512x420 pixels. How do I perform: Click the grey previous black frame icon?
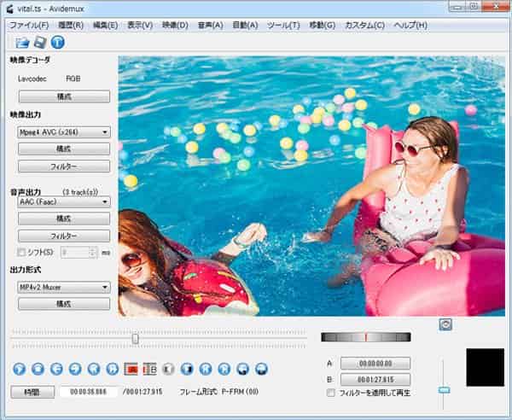[x=168, y=369]
